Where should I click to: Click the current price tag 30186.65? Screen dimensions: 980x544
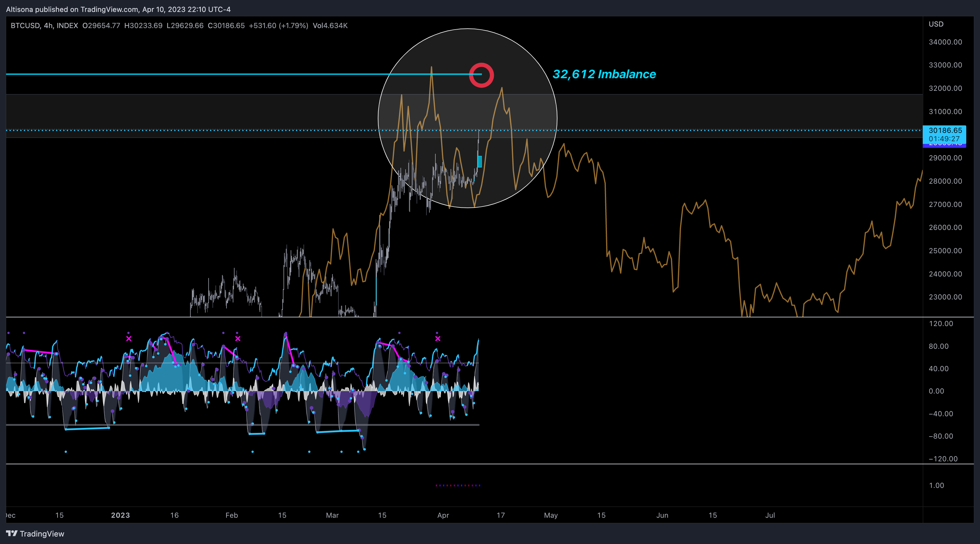click(945, 130)
